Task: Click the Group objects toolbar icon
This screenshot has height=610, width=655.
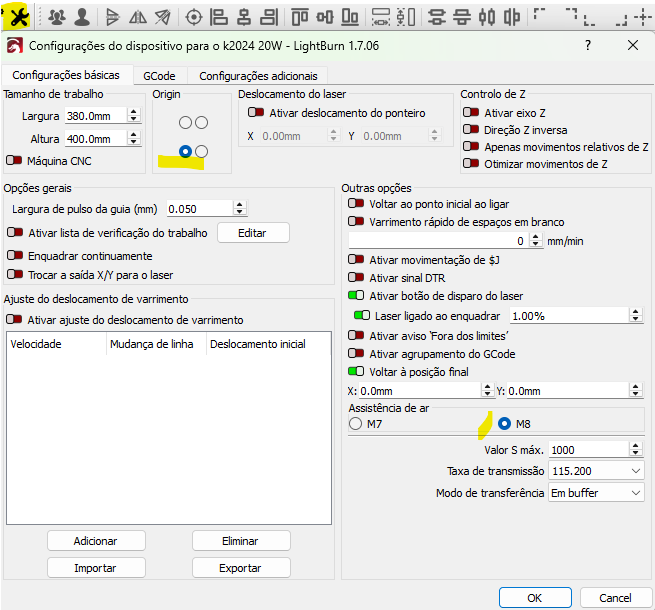Action: [x=56, y=16]
